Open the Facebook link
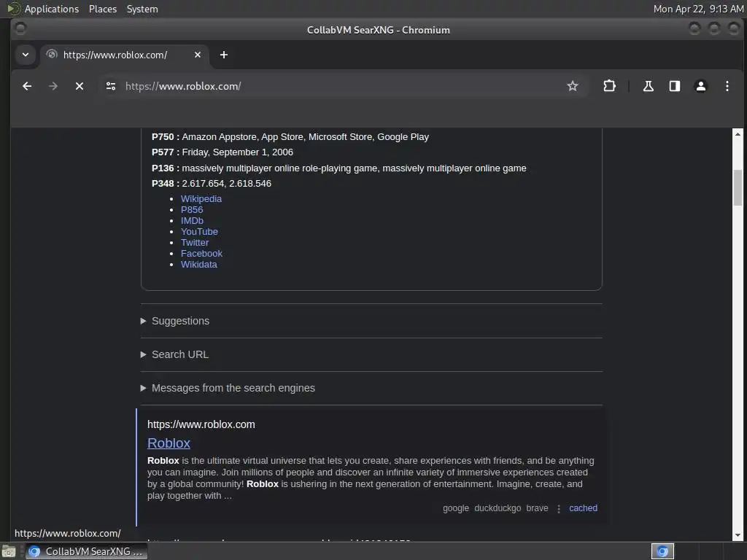Image resolution: width=747 pixels, height=560 pixels. [x=201, y=253]
